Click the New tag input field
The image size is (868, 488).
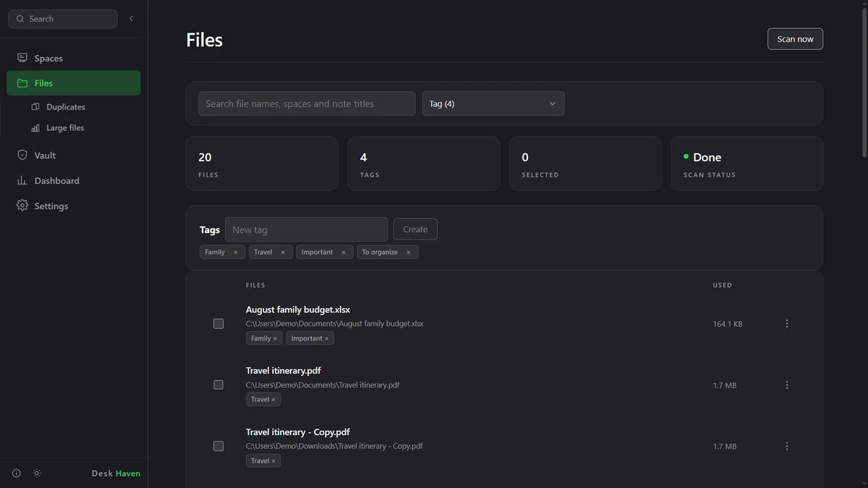pyautogui.click(x=306, y=230)
